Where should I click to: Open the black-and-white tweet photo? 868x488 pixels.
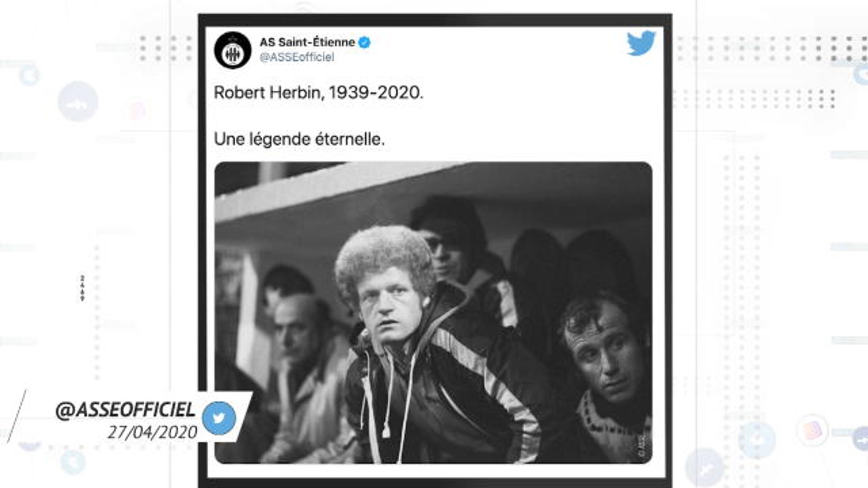pos(433,313)
